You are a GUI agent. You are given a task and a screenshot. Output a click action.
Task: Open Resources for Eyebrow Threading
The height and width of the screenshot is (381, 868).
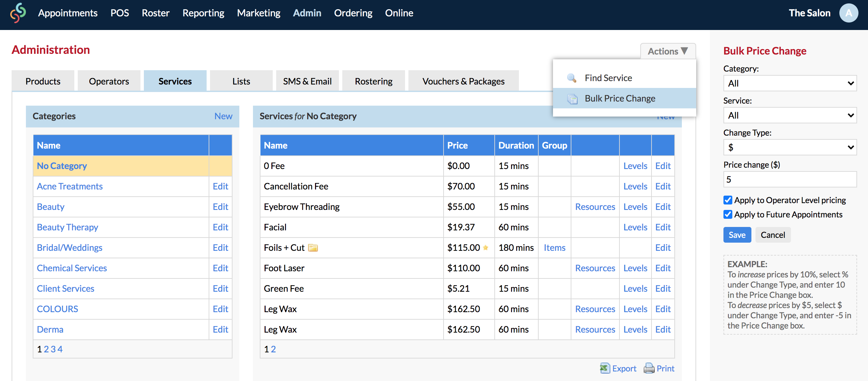595,207
